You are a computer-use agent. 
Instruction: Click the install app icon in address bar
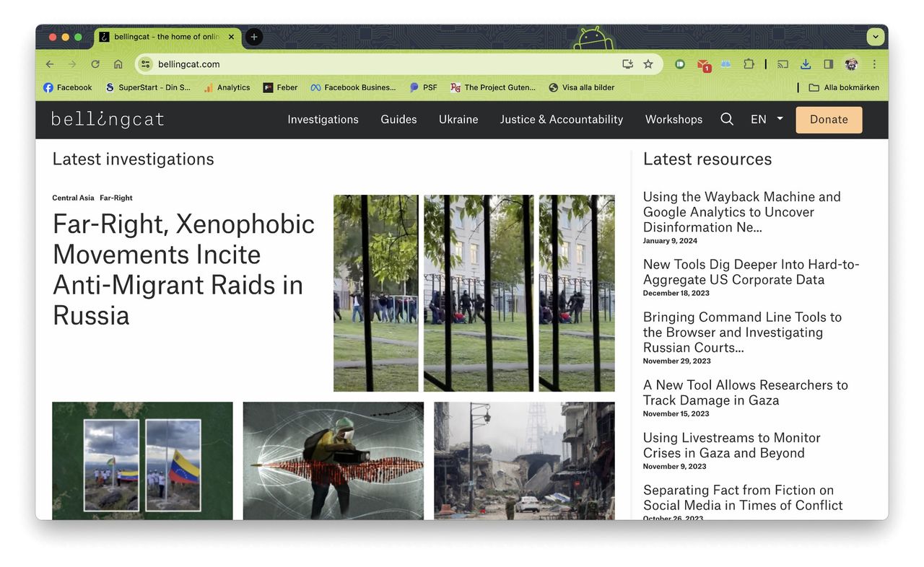pyautogui.click(x=627, y=64)
